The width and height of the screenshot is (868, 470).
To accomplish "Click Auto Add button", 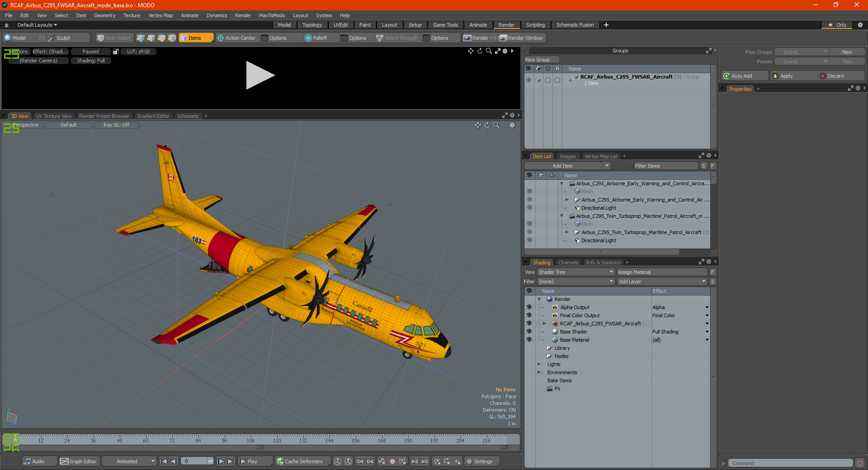I will (x=745, y=76).
